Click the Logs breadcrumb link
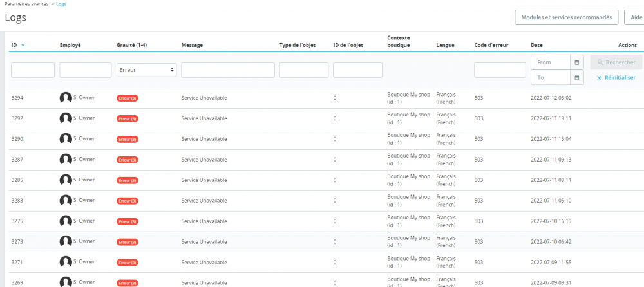644x287 pixels. (x=61, y=4)
